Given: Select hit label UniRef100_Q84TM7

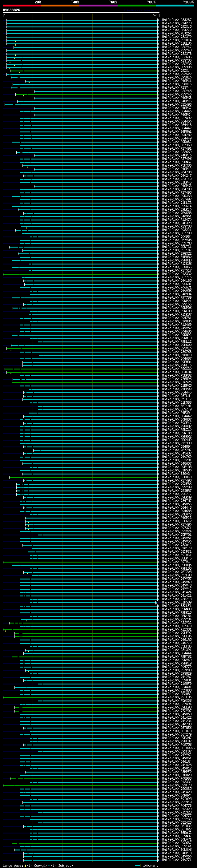Looking at the screenshot, I should coord(177,501).
